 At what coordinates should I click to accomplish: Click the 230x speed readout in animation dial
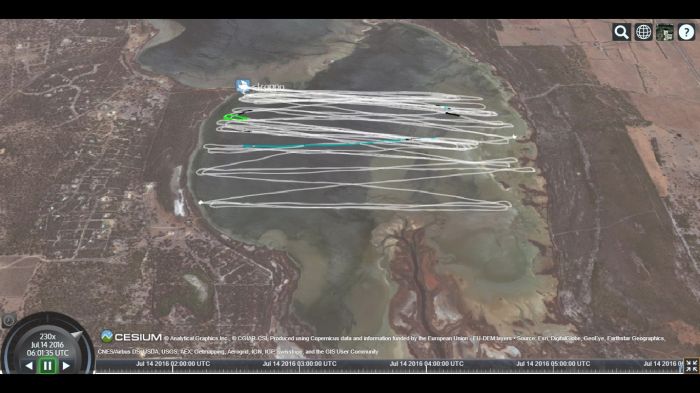click(47, 336)
